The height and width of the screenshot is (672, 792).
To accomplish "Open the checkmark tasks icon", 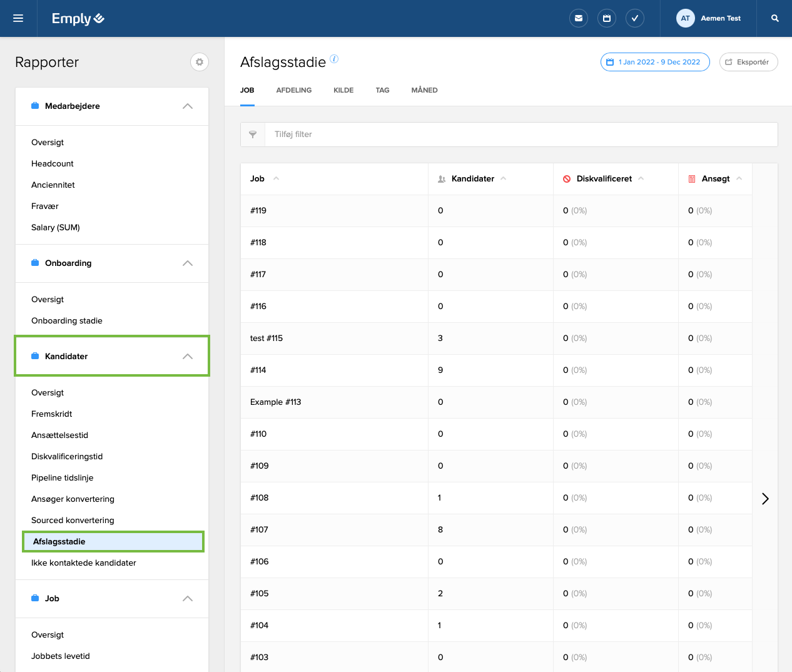I will pyautogui.click(x=635, y=18).
